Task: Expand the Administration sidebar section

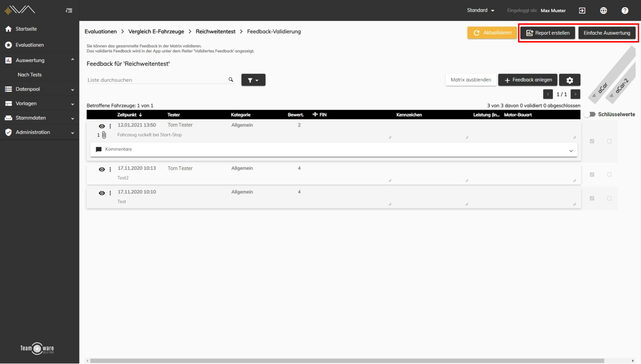Action: 72,133
